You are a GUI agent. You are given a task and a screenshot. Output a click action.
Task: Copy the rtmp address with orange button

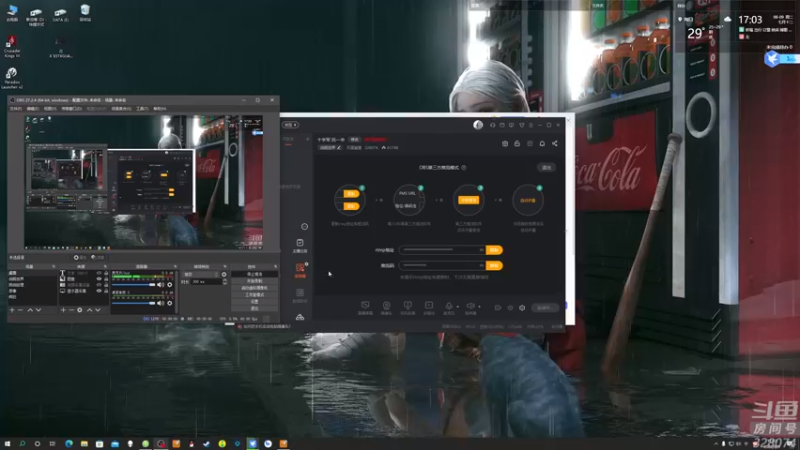[494, 250]
